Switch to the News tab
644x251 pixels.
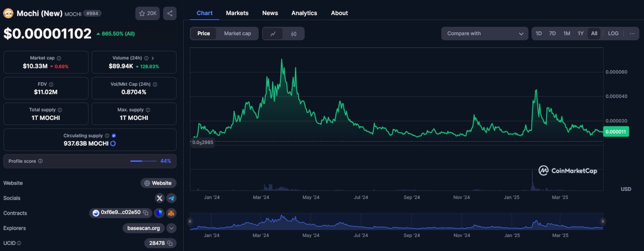[270, 13]
